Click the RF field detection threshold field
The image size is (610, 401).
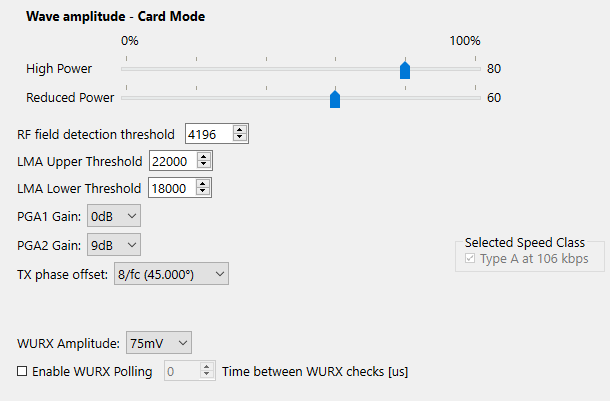click(x=208, y=134)
